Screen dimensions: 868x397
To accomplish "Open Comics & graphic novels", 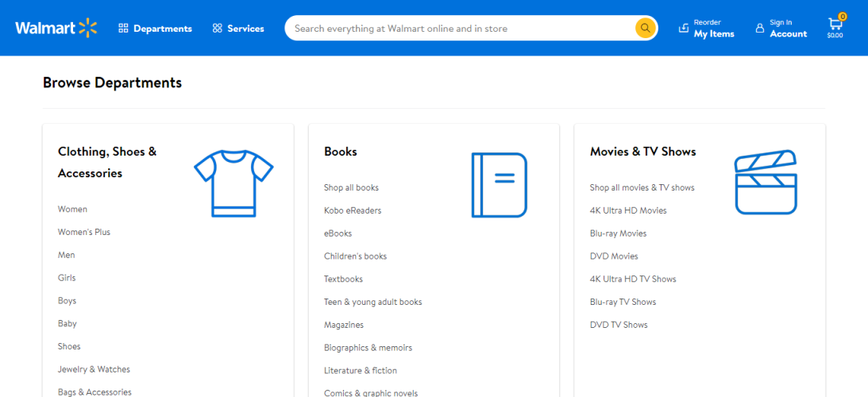I will [371, 393].
